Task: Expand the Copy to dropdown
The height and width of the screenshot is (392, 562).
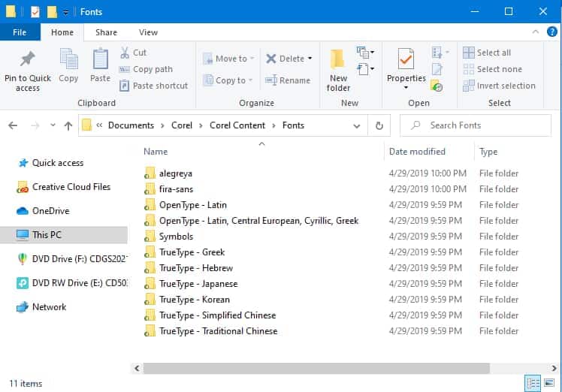Action: (252, 80)
